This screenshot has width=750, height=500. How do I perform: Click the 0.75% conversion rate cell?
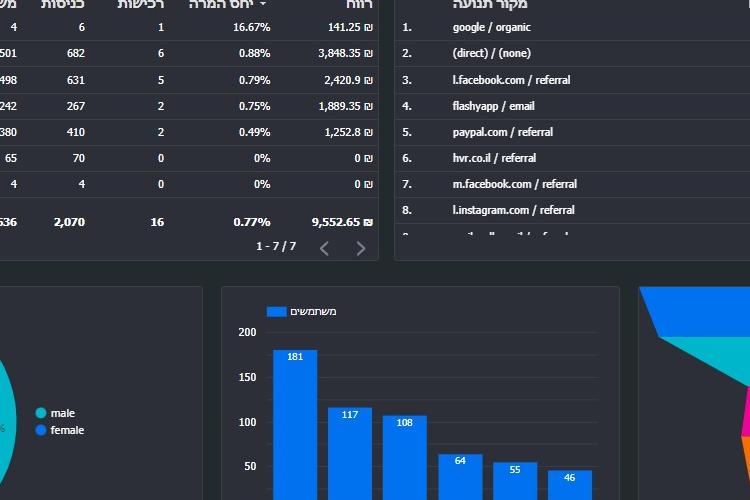pyautogui.click(x=254, y=106)
